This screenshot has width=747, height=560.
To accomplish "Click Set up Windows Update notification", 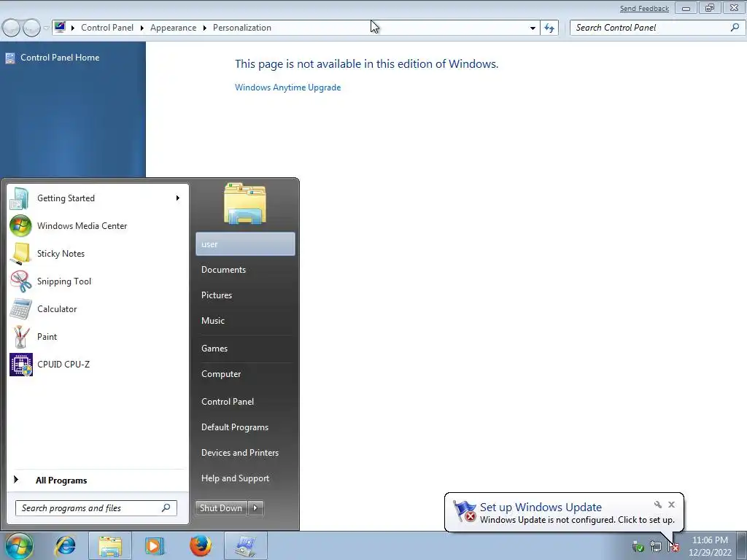I will [x=564, y=513].
